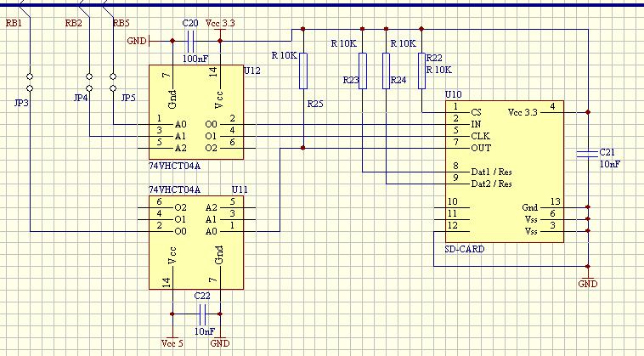Image resolution: width=644 pixels, height=356 pixels.
Task: Select resistor R22 symbol
Action: (421, 71)
